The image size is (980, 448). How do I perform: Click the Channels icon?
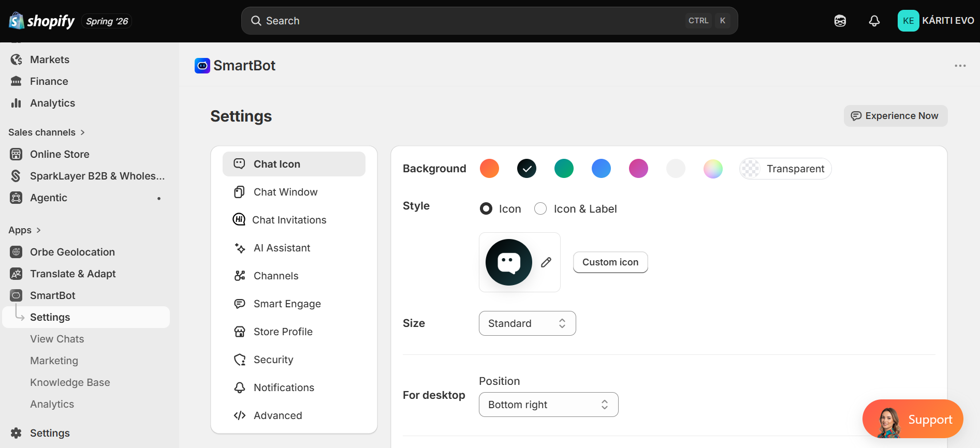pos(239,276)
